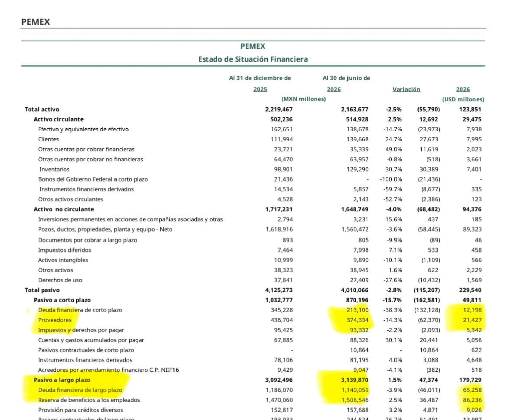Viewport: 511px width, 420px height.
Task: Click the "(MXN millones)" units label
Action: (x=304, y=99)
